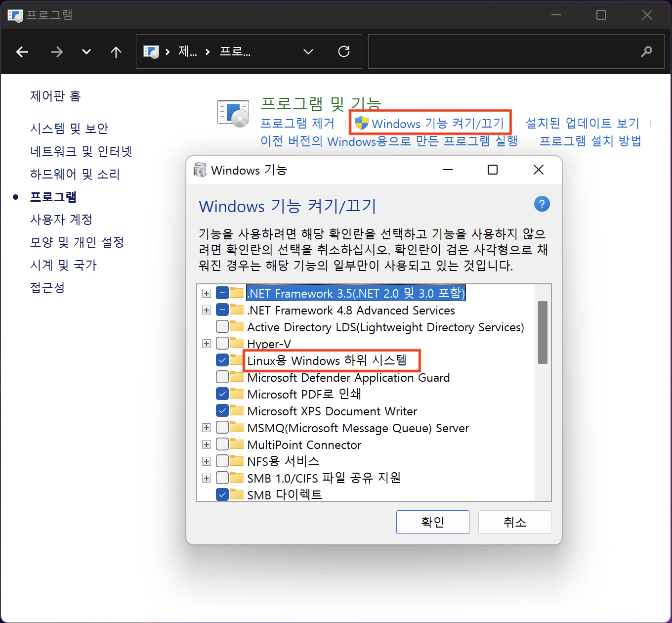Uncheck Linux용 Windows 하위 시스템
Screen dimensions: 672x623
222,360
